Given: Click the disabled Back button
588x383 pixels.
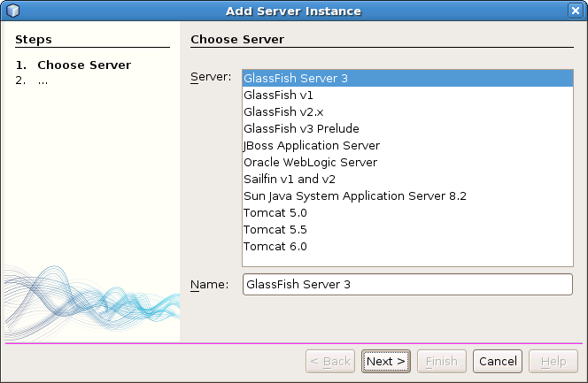Looking at the screenshot, I should pos(330,361).
